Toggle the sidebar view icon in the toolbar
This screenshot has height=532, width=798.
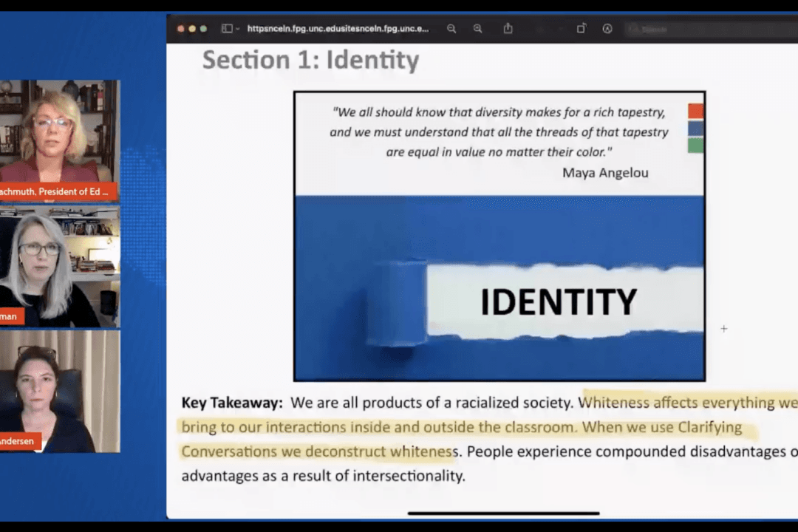[x=227, y=29]
